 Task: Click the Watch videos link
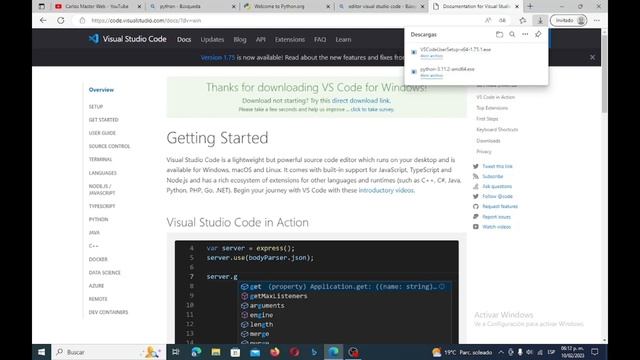click(496, 227)
